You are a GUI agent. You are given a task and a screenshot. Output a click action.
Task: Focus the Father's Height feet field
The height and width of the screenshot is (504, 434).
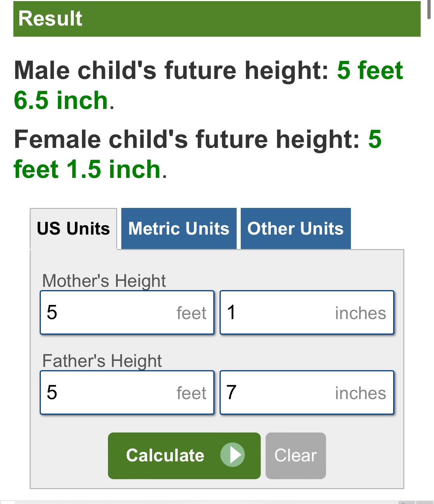pyautogui.click(x=127, y=392)
